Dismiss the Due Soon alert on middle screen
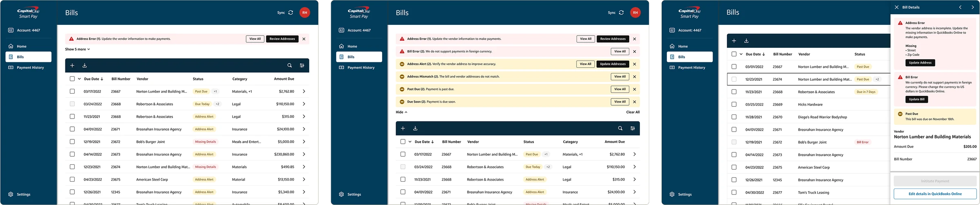This screenshot has width=980, height=205. (x=635, y=102)
